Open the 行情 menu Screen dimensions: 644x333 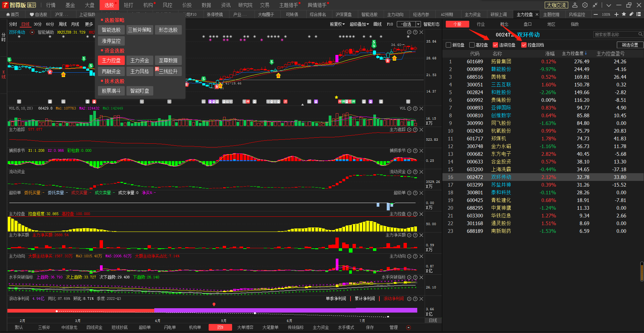click(51, 5)
